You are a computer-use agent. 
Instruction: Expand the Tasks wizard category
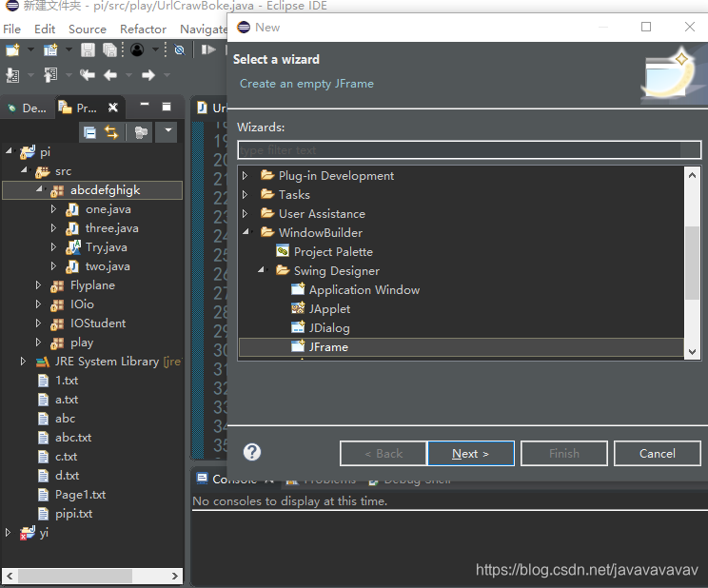[246, 194]
